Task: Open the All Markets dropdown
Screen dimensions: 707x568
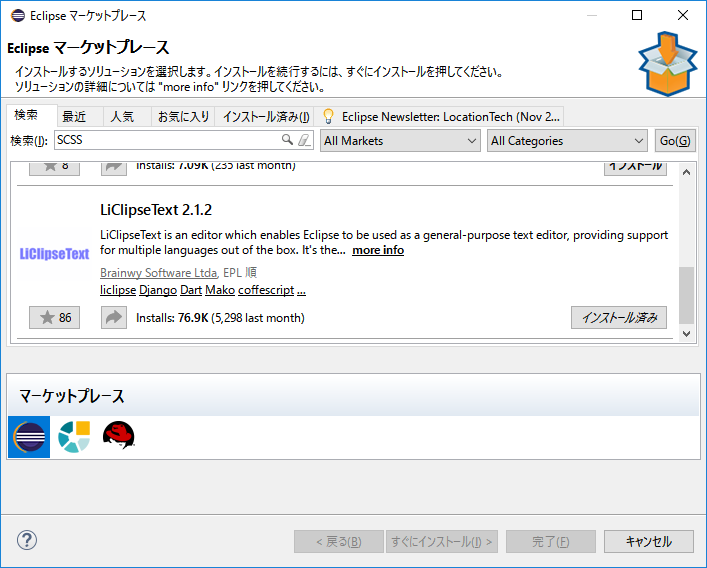Action: 400,141
